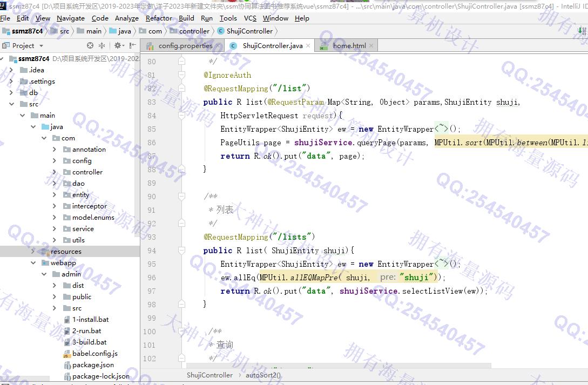
Task: Expand the db folder
Action: point(11,92)
